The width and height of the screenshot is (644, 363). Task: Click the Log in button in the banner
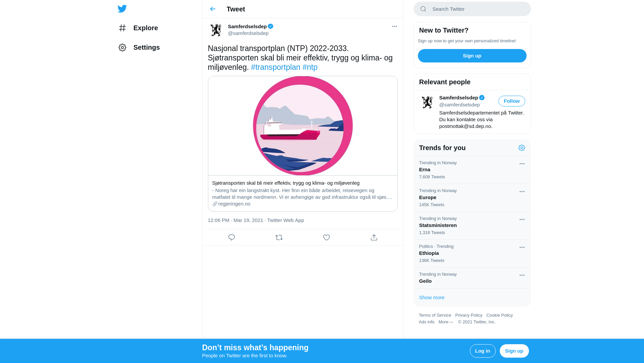pyautogui.click(x=483, y=351)
